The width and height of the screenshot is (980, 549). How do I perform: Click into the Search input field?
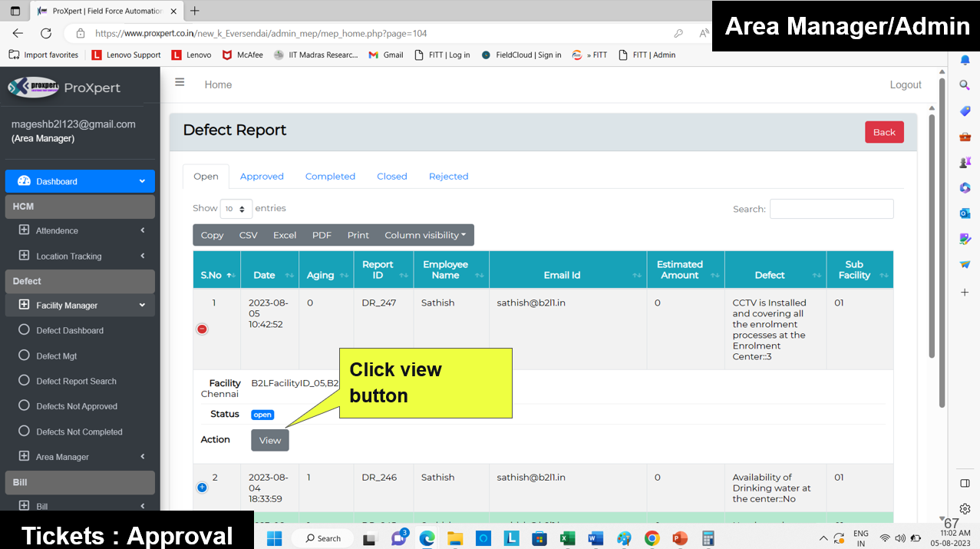click(831, 209)
